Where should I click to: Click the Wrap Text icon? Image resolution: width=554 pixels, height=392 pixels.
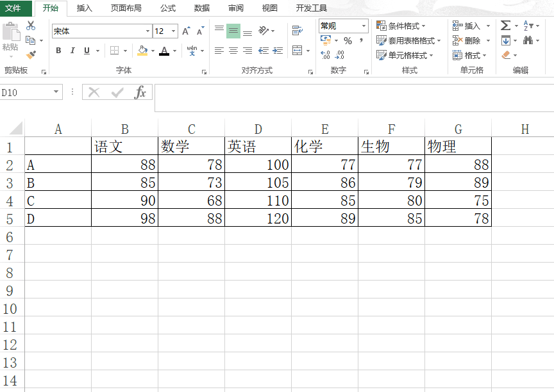point(298,31)
